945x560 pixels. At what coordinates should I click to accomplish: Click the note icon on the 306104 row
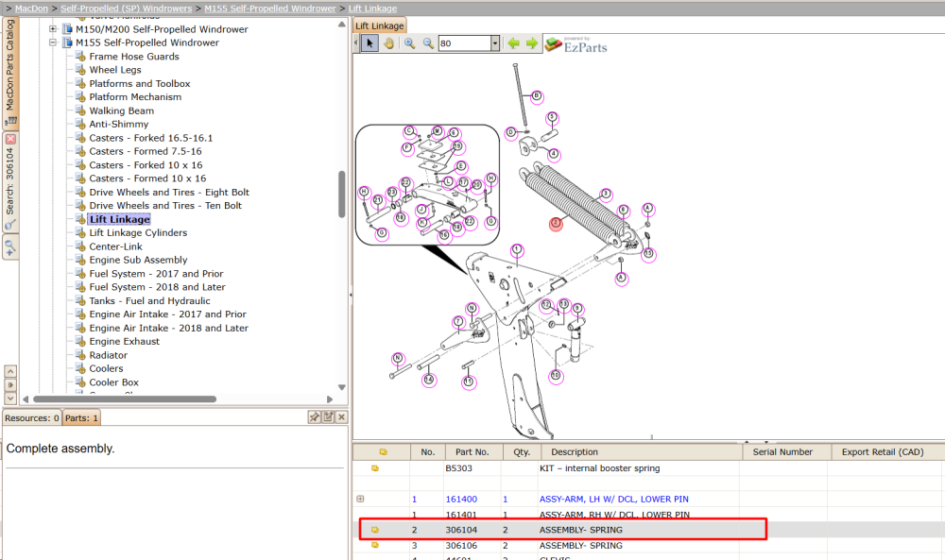point(375,530)
